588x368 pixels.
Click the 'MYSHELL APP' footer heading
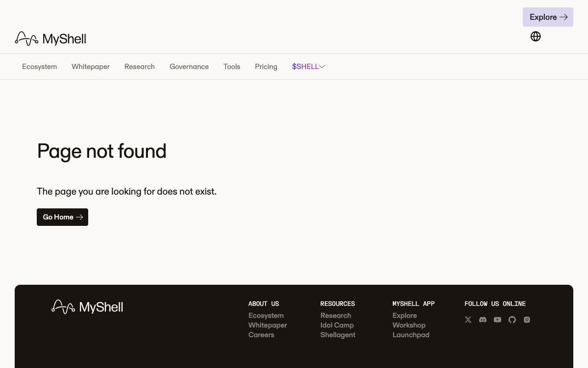click(413, 304)
